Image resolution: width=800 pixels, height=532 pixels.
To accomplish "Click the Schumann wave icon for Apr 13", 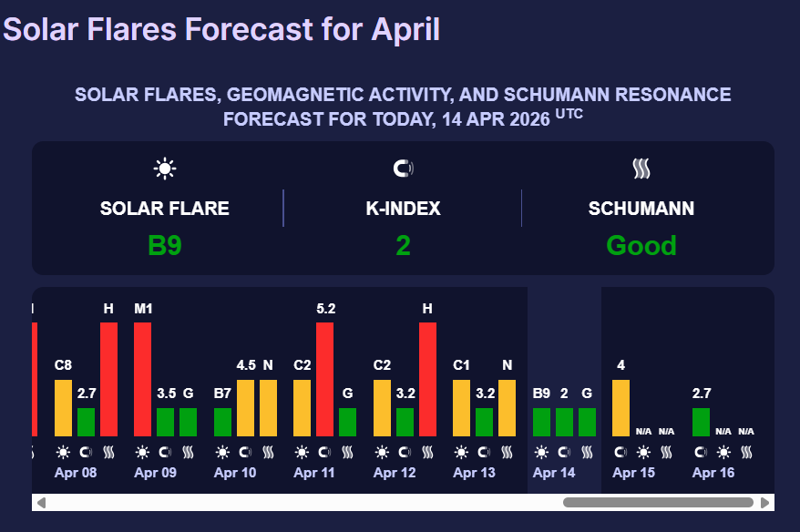I will point(508,451).
